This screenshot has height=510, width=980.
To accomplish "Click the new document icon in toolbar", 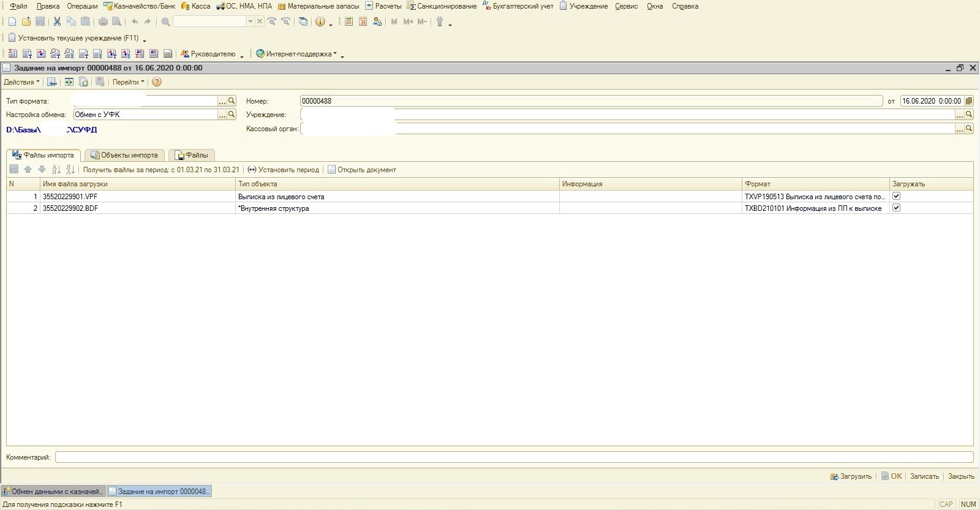I will click(12, 21).
